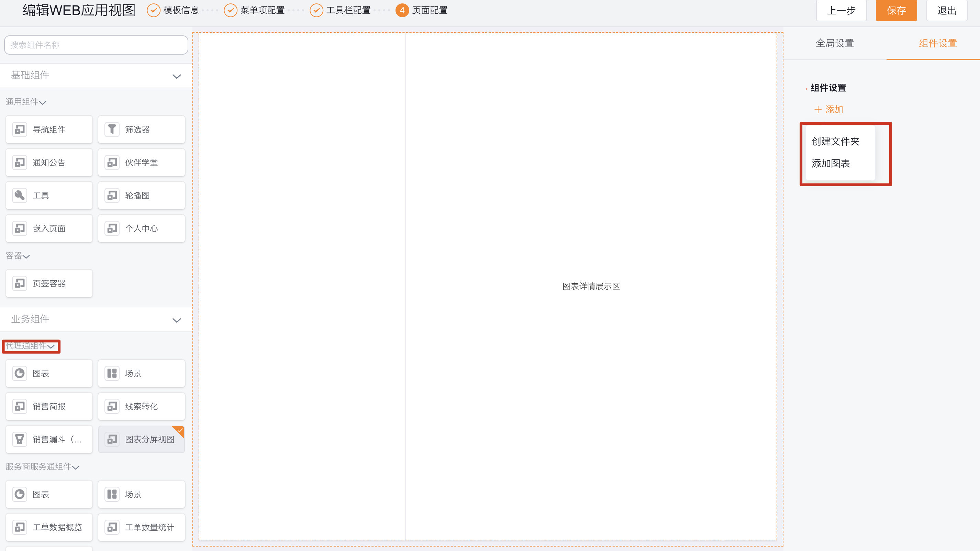Collapse the 基础组件 section chevron

(x=177, y=76)
